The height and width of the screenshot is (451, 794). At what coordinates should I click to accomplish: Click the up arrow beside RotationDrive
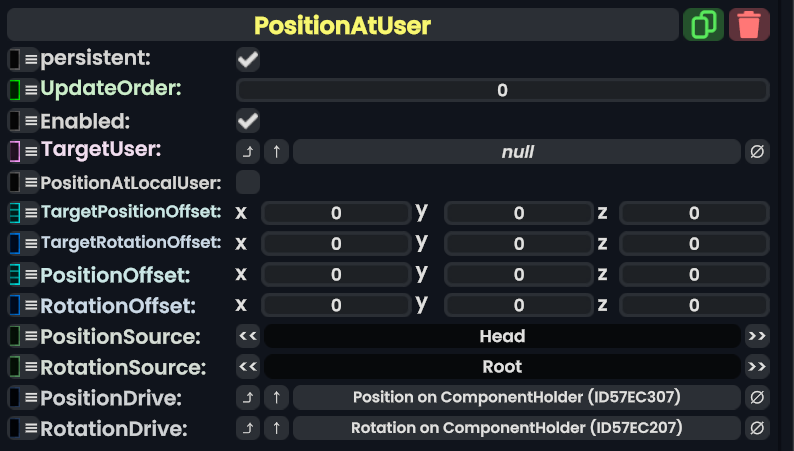pos(277,429)
